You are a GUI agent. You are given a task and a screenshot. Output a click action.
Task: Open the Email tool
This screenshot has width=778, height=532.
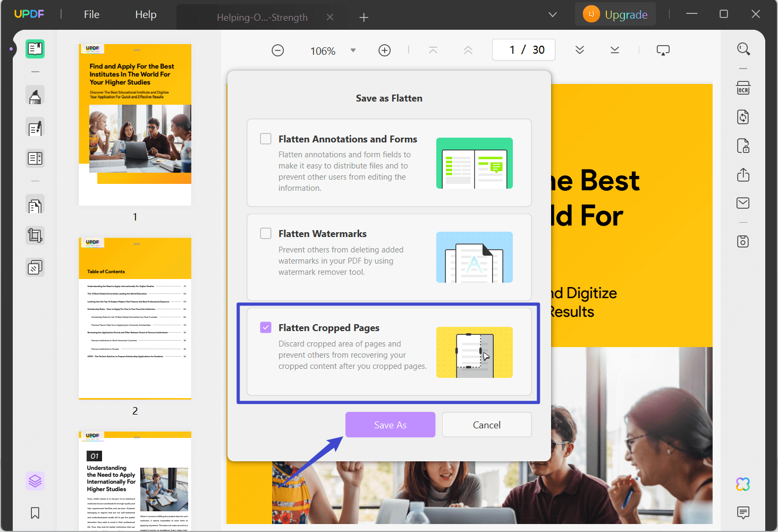pos(742,202)
